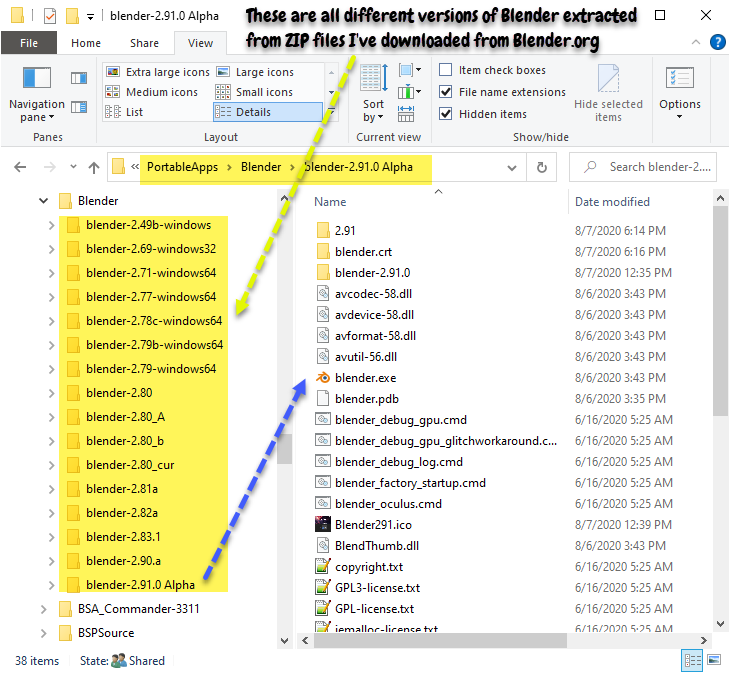Open Recent locations dropdown arrow

click(73, 167)
